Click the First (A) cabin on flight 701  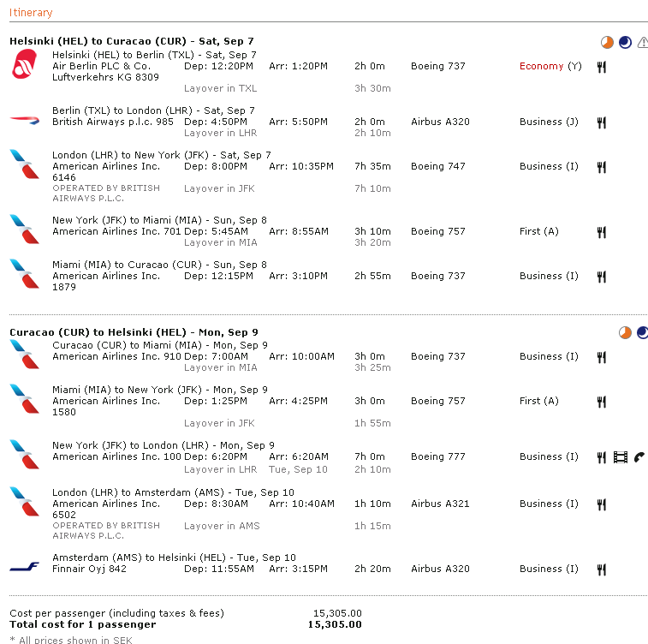(x=538, y=231)
